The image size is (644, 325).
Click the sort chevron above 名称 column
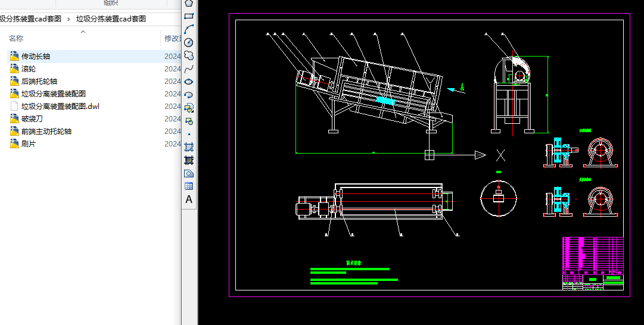[x=83, y=32]
